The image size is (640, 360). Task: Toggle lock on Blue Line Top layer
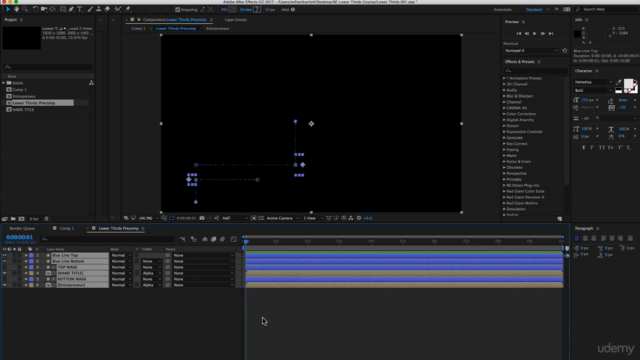pos(19,256)
